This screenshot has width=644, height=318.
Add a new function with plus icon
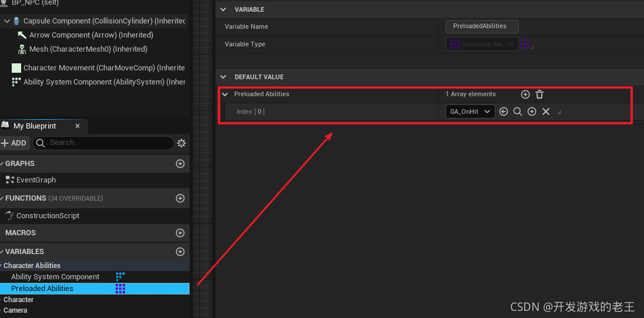point(180,198)
